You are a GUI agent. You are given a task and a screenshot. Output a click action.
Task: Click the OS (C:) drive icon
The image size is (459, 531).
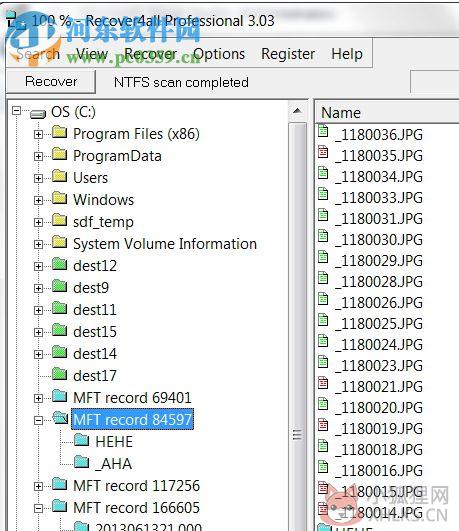click(x=38, y=113)
